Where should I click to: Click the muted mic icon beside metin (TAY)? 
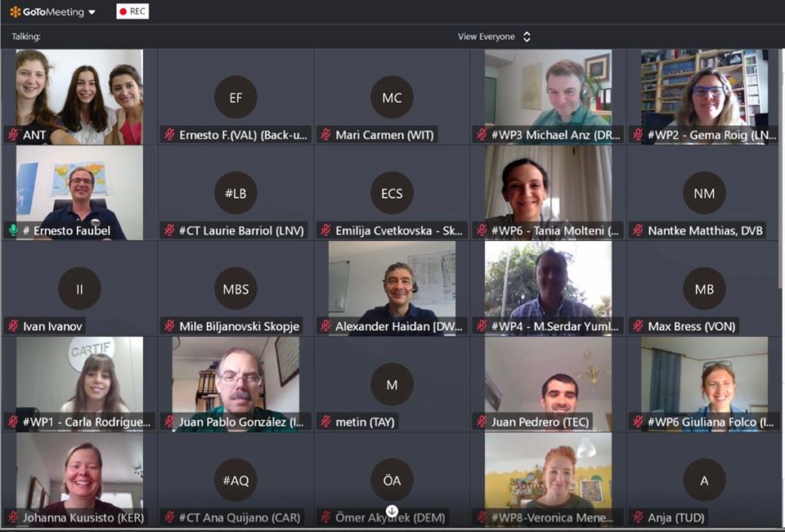tap(326, 422)
